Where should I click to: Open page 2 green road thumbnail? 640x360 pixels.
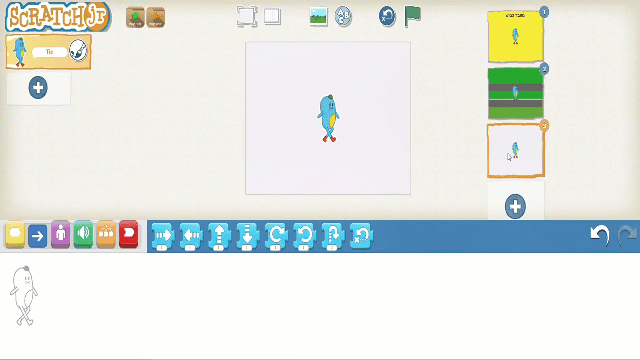click(x=516, y=93)
